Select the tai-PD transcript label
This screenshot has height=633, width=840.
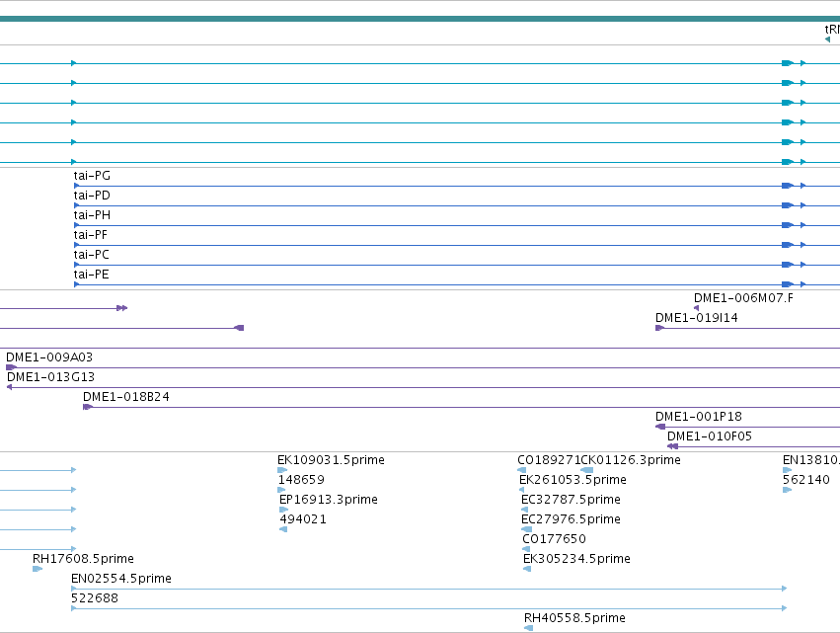92,196
